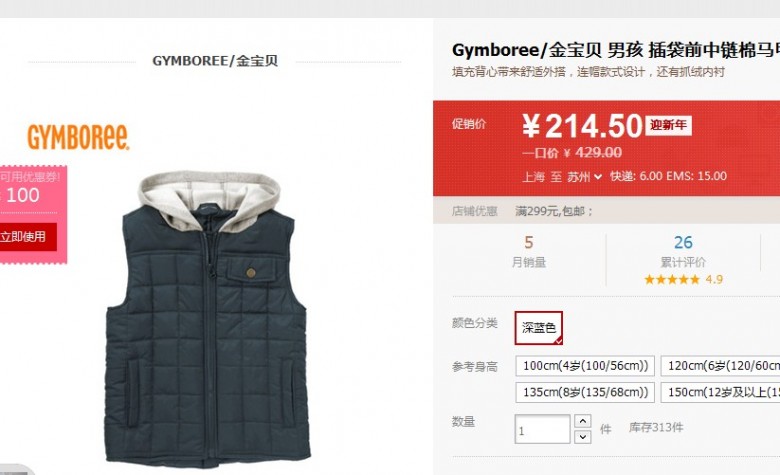The height and width of the screenshot is (475, 780).
Task: Click the GYMBOREE/金宝贝 store header link
Action: (x=215, y=61)
